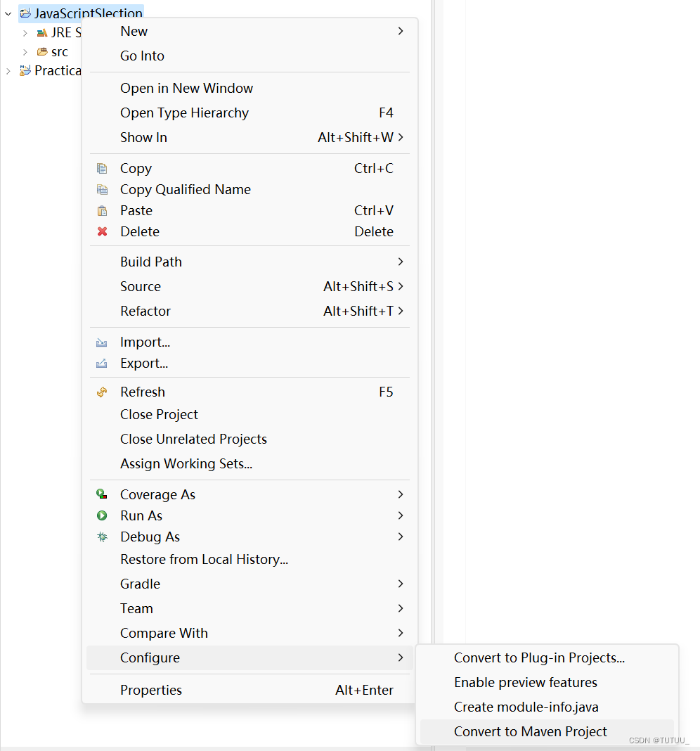
Task: Select the JavaScriptSlection project label
Action: [x=88, y=13]
